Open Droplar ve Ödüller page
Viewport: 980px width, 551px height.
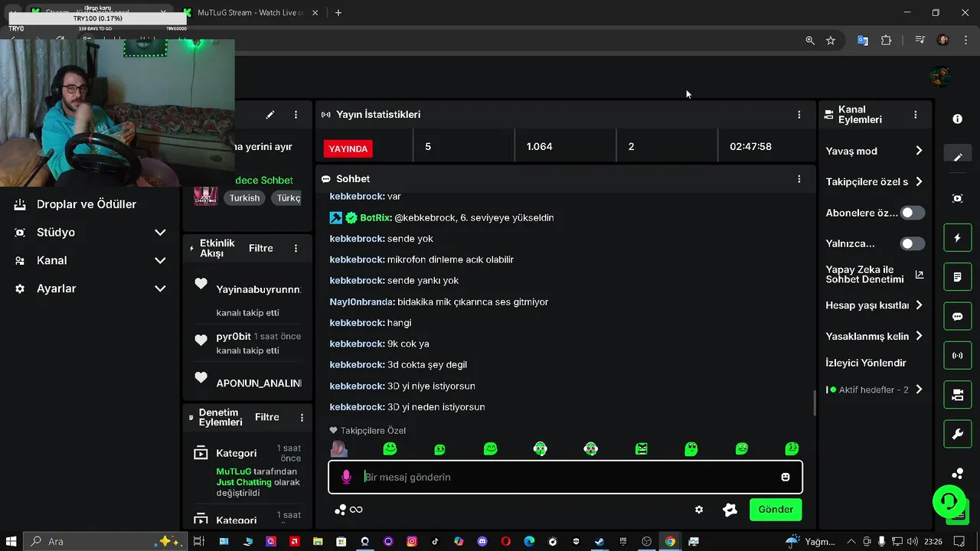87,204
